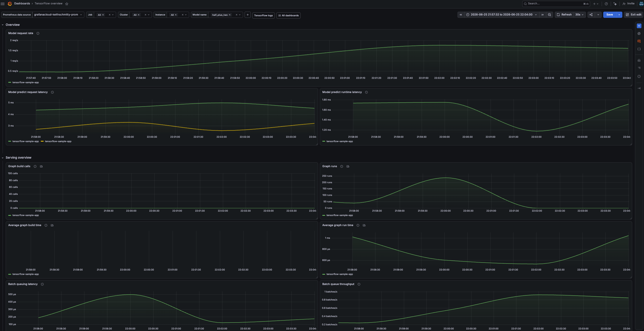The width and height of the screenshot is (644, 331).
Task: Open the curly braces JSON icon in sidebar
Action: 639,49
